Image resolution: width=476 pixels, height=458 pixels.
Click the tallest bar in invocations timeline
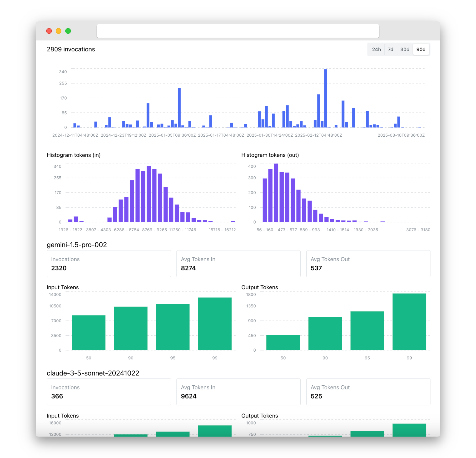click(x=325, y=98)
